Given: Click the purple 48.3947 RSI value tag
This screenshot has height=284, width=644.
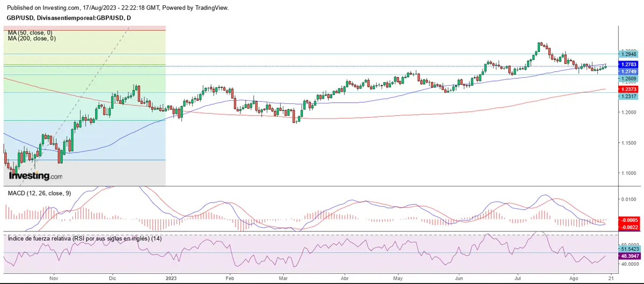Looking at the screenshot, I should pos(630,257).
